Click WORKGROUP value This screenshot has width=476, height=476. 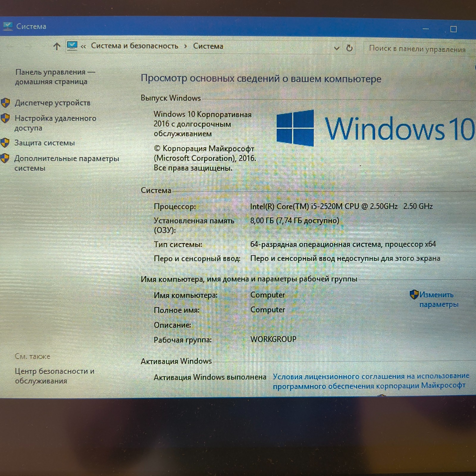pyautogui.click(x=273, y=339)
